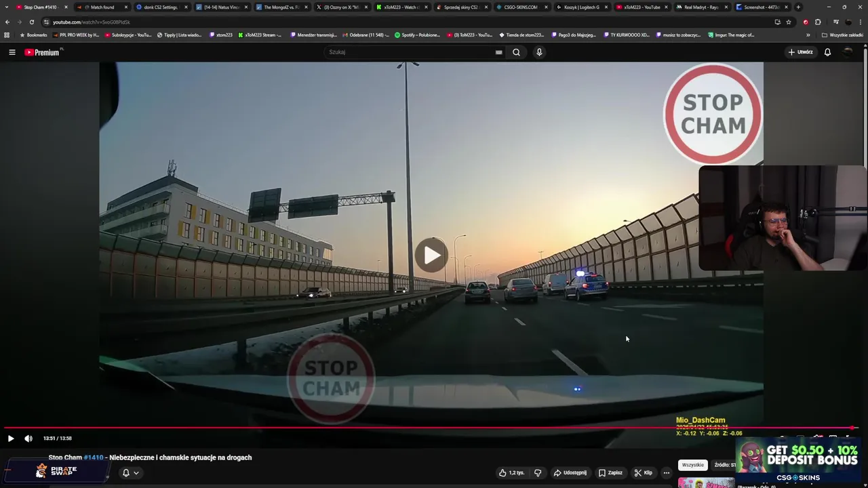The height and width of the screenshot is (488, 868).
Task: Expand hidden bookmarks with double chevron
Action: [x=808, y=35]
